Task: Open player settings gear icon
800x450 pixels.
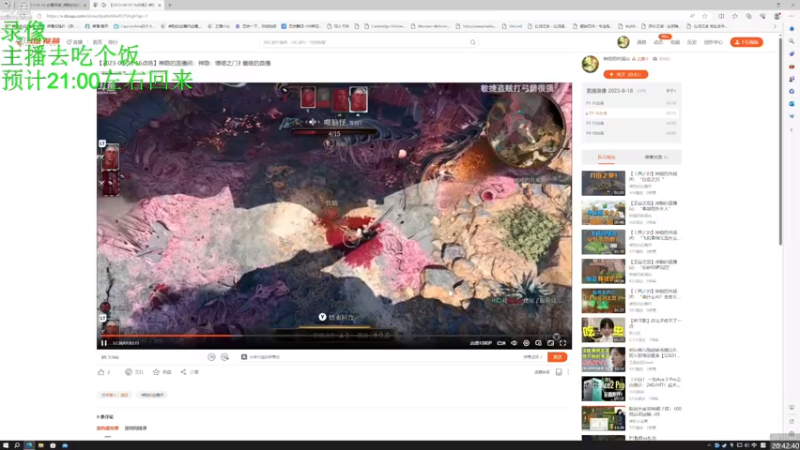Action: click(526, 343)
